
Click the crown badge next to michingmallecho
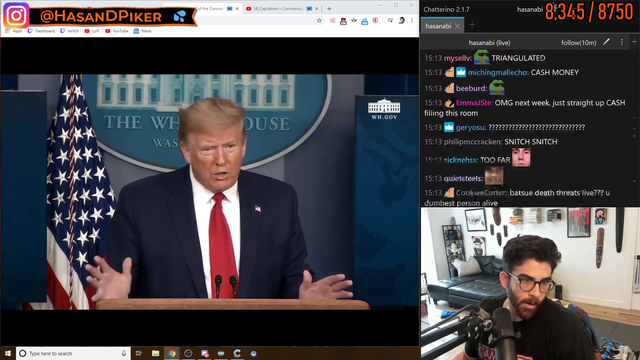(461, 73)
